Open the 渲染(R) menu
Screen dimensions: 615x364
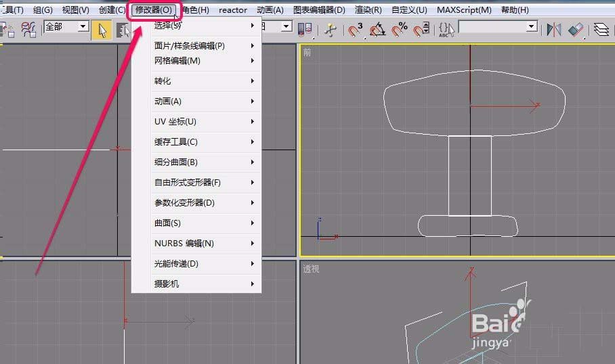pyautogui.click(x=368, y=10)
